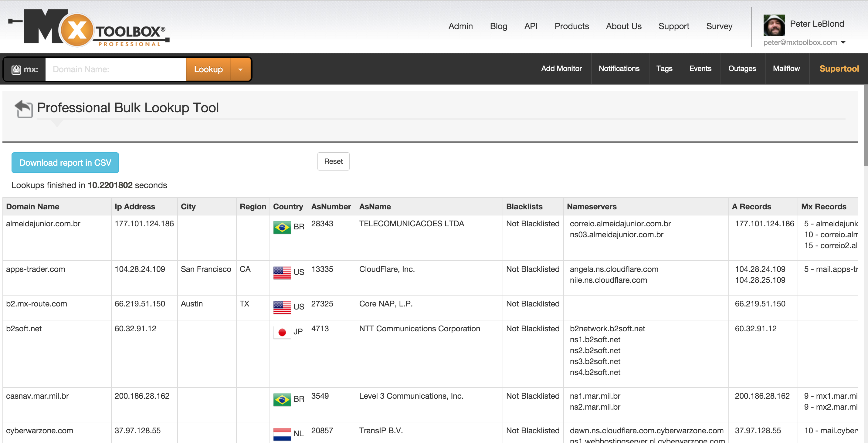Click the Region column header
Viewport: 868px width, 443px height.
point(253,207)
